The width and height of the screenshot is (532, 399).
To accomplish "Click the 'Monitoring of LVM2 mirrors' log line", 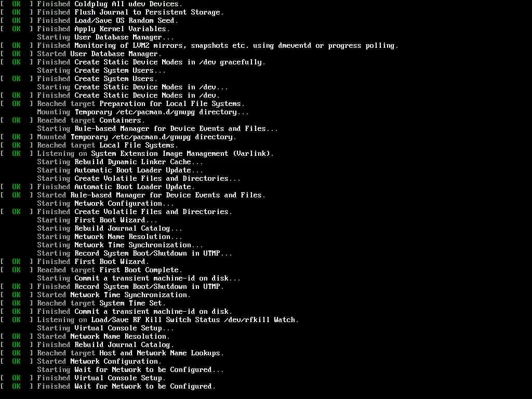I will pos(199,46).
